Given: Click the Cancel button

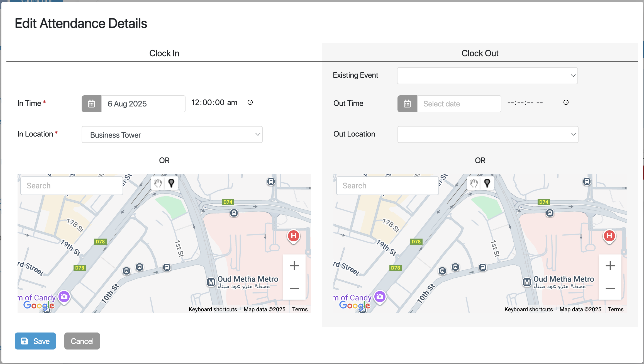Looking at the screenshot, I should pyautogui.click(x=82, y=341).
